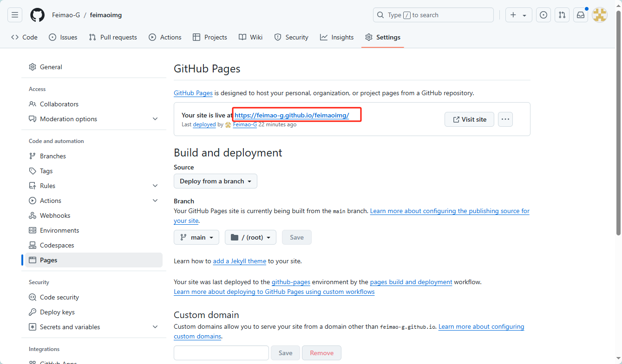Open the create new plus menu
622x364 pixels.
point(519,15)
